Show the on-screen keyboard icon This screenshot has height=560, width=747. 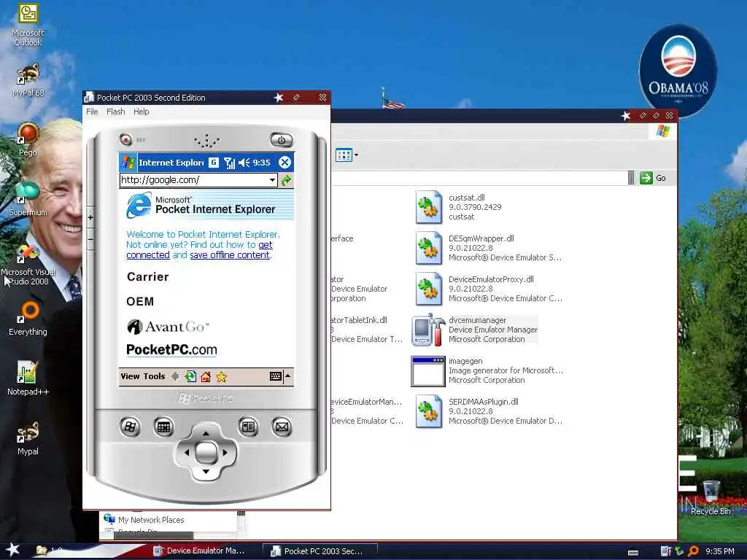click(275, 376)
